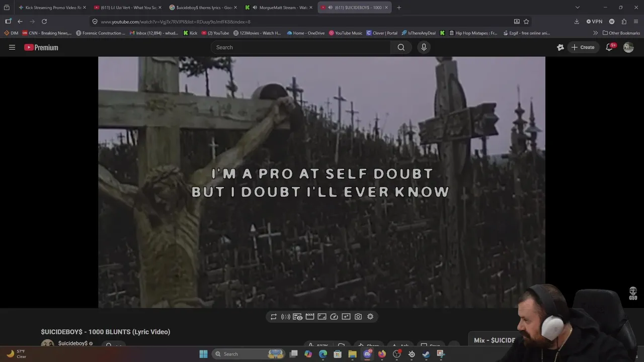
Task: Close the Lil Uzi Vert tab
Action: click(160, 8)
